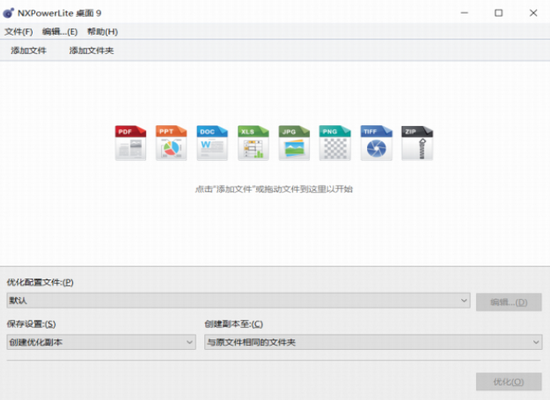
Task: Expand the 创建副本至 folder dropdown
Action: coord(373,342)
